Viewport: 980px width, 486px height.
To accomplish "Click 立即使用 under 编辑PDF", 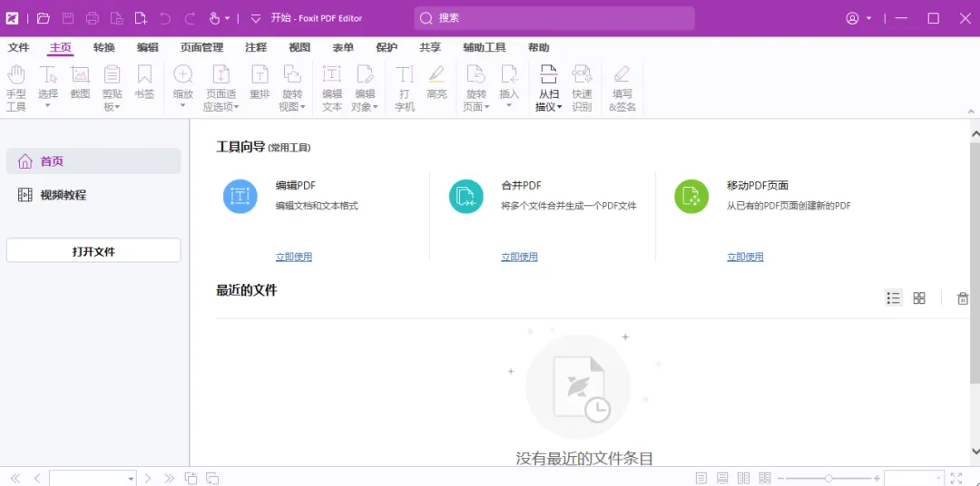I will click(x=294, y=257).
